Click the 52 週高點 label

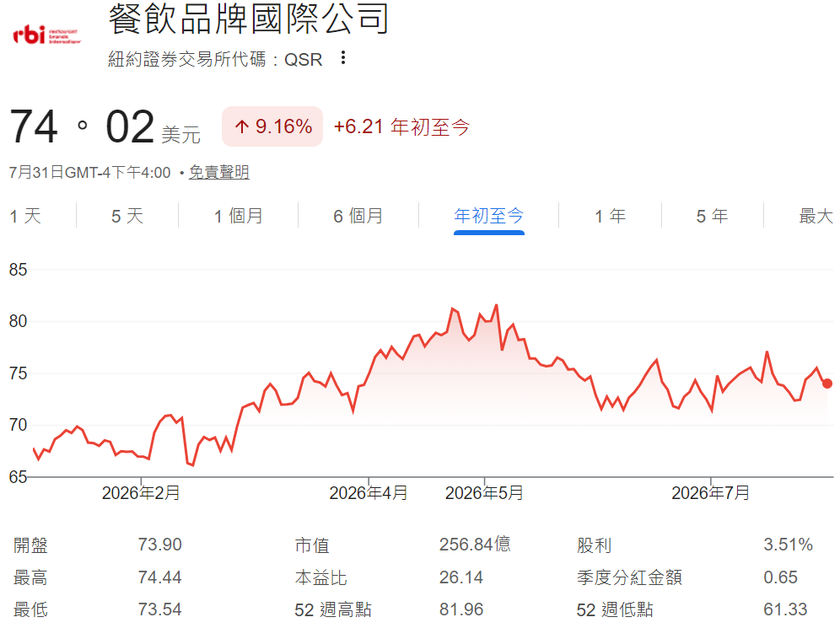click(x=332, y=609)
